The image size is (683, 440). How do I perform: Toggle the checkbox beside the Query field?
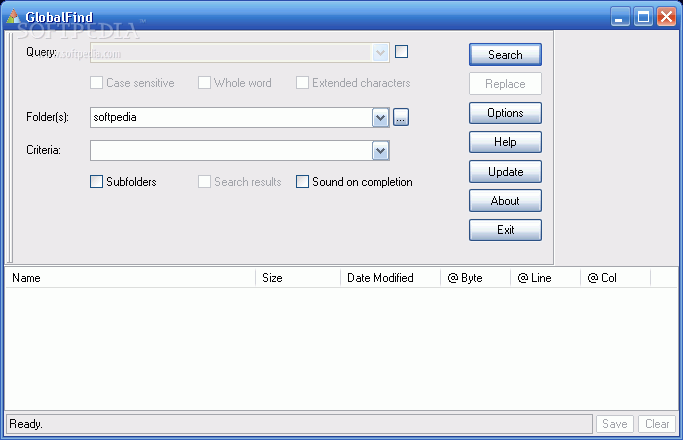402,52
